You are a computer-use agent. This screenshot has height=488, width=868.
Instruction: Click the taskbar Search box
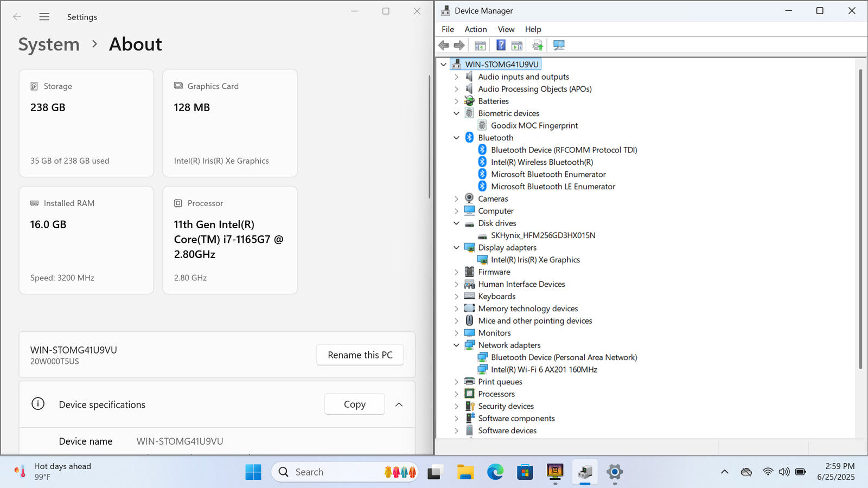pyautogui.click(x=345, y=472)
